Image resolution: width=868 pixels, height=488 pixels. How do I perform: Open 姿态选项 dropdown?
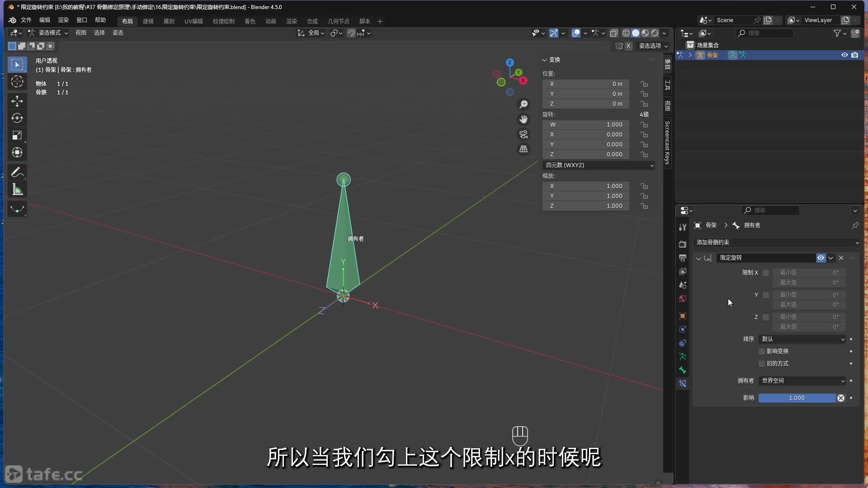653,46
